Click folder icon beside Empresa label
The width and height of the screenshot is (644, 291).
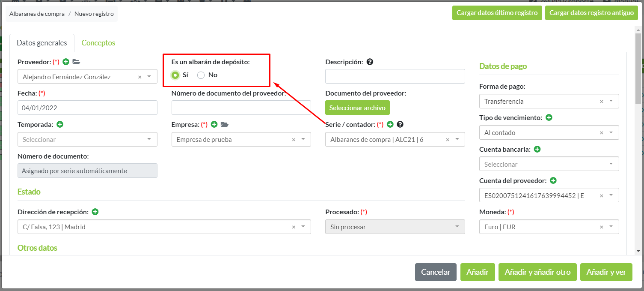[x=225, y=124]
